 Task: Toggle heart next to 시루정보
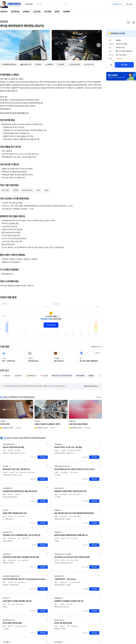(7, 421)
